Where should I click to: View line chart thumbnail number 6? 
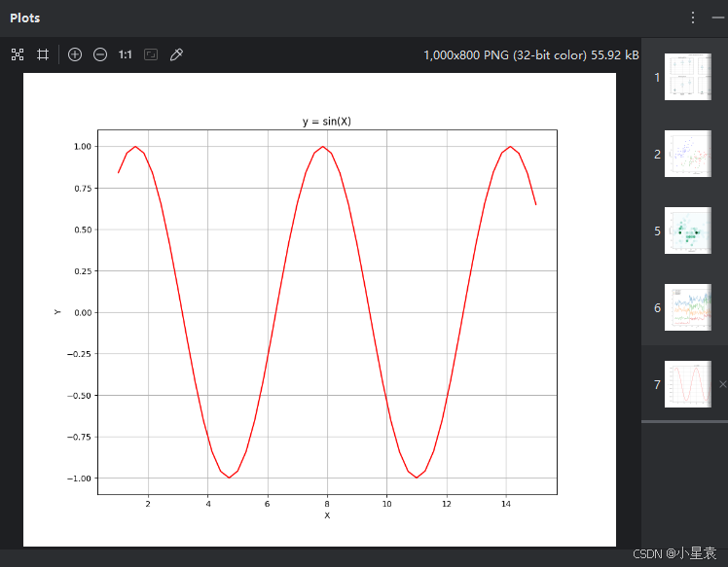(x=687, y=307)
